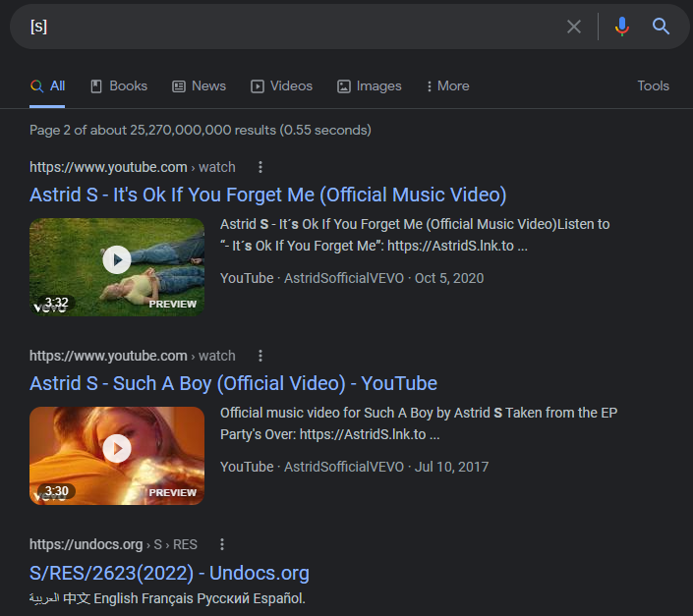Switch to the Images tab
Viewport: 693px width, 616px height.
[x=369, y=86]
